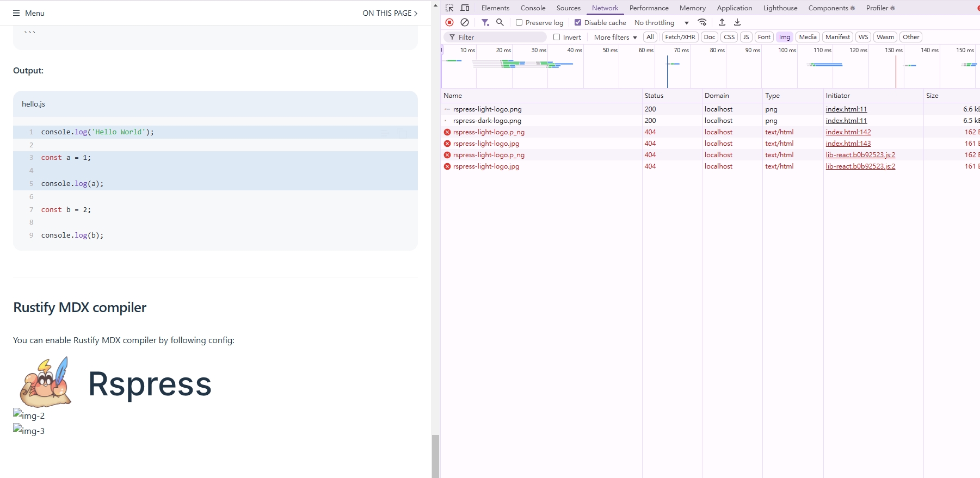Open network conditions wifi icon

(x=702, y=22)
